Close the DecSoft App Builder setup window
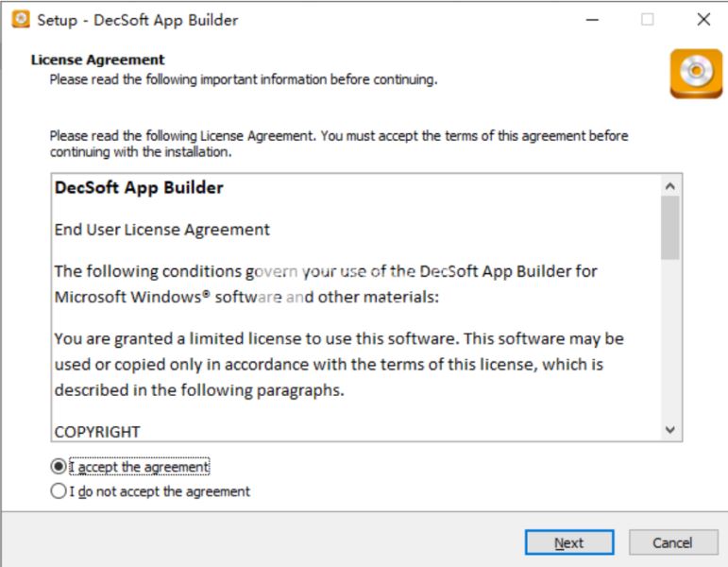Screen dimensions: 728x567 pos(703,19)
